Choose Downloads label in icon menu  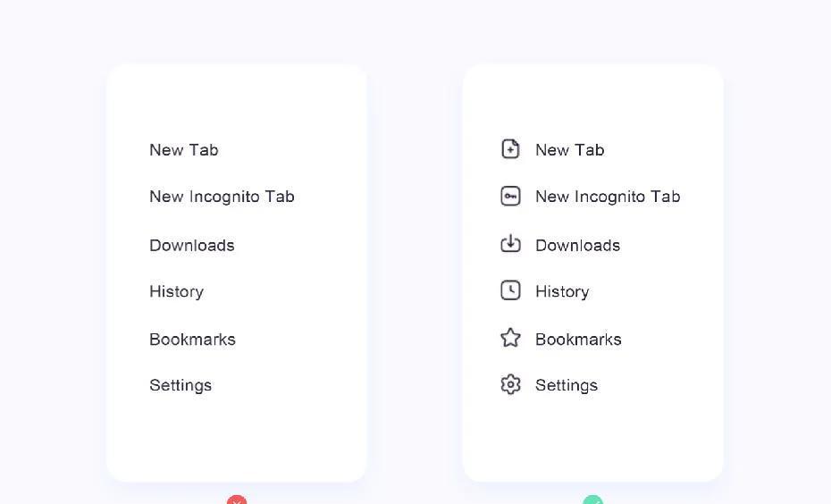pyautogui.click(x=577, y=246)
